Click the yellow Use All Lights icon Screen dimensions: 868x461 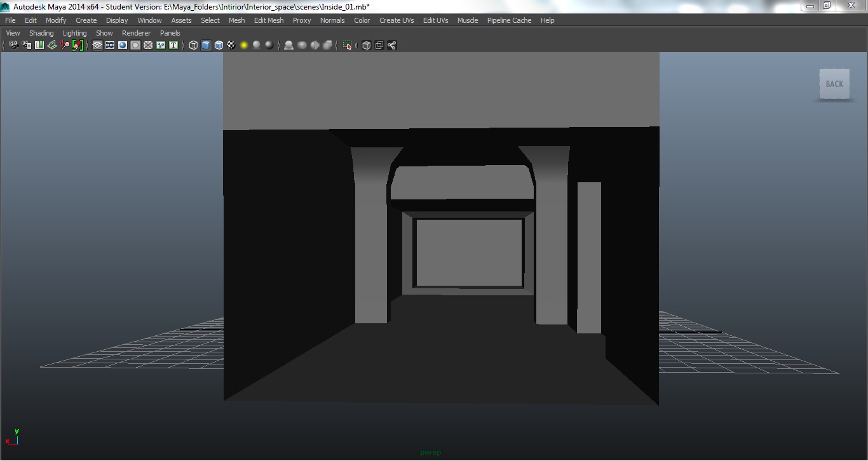point(244,45)
